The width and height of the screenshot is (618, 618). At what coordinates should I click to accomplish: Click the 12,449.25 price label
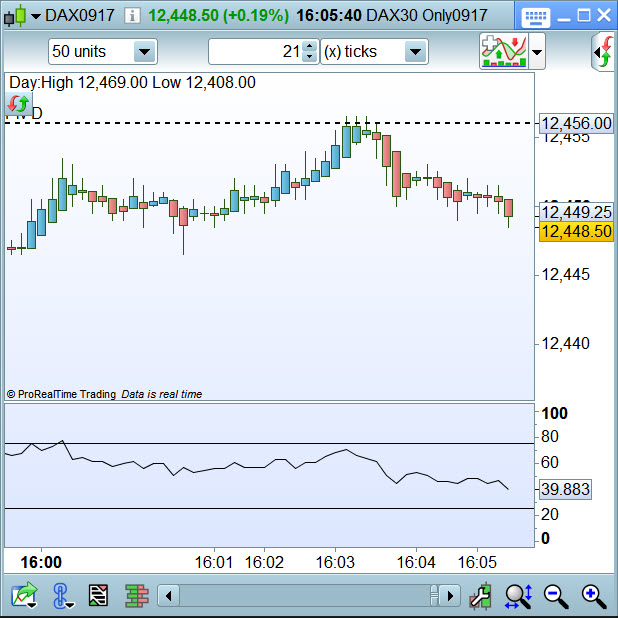click(x=576, y=212)
